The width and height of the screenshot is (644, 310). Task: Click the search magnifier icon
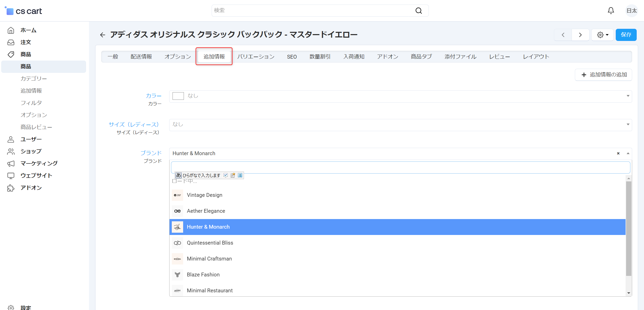pyautogui.click(x=418, y=11)
